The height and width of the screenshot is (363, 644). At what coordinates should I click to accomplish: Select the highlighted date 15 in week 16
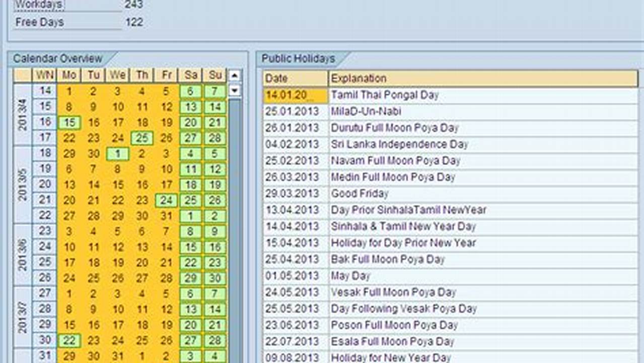[x=69, y=122]
